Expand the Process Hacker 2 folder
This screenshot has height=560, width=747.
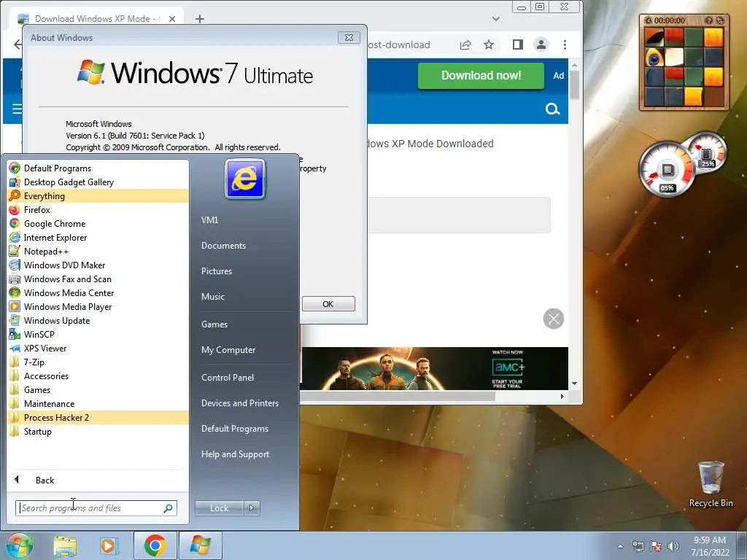pos(98,417)
